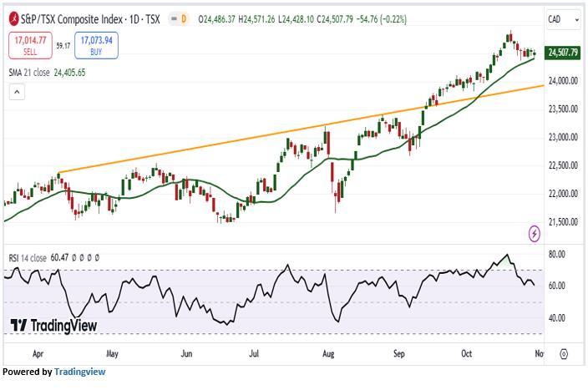Viewport: 588px width, 390px height.
Task: Click the 21,500.00 price axis label
Action: (563, 222)
